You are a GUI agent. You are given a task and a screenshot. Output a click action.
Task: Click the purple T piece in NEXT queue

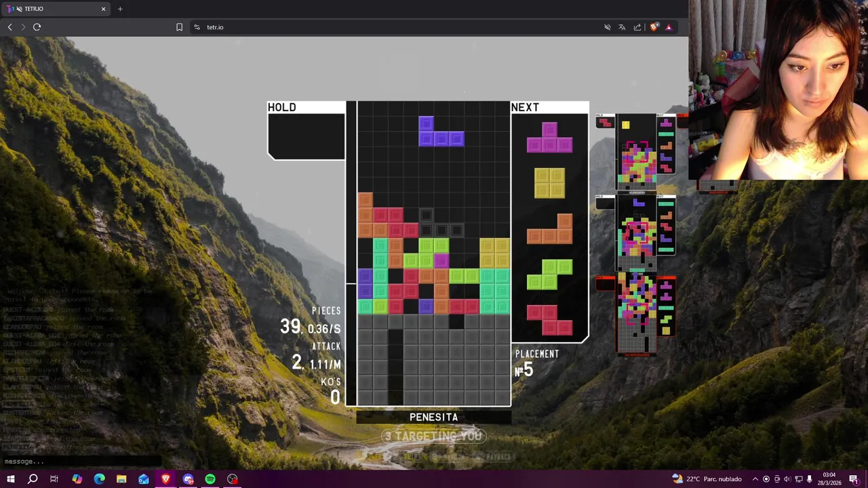(549, 137)
